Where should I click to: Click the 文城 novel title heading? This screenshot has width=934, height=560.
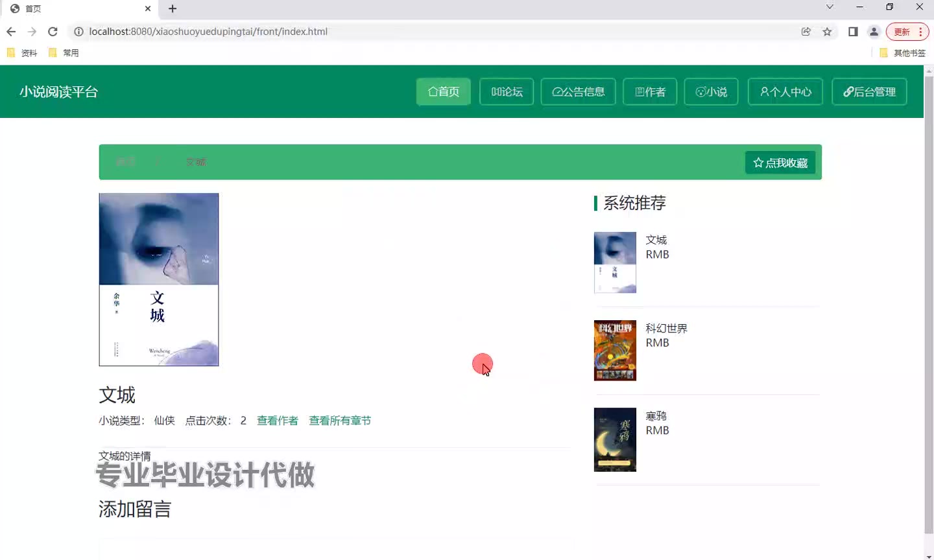(x=117, y=395)
